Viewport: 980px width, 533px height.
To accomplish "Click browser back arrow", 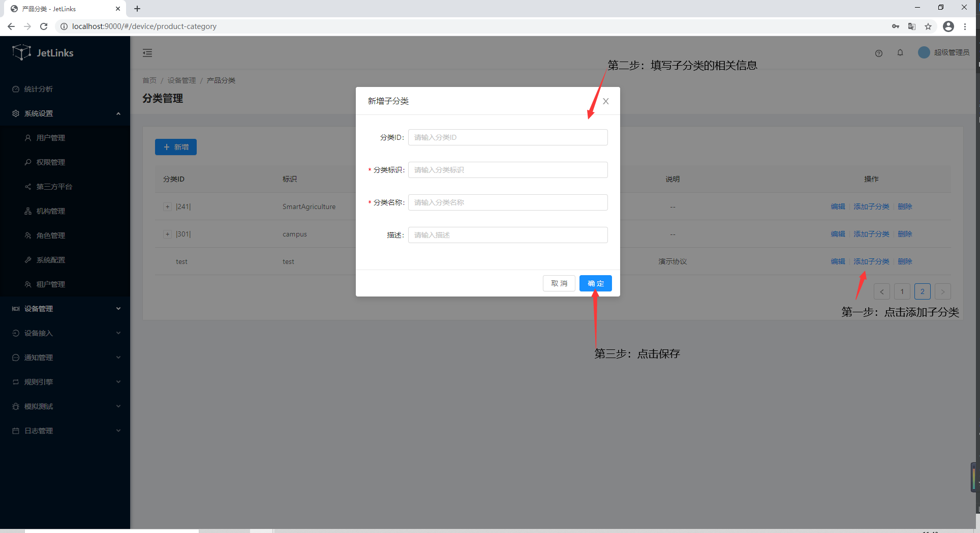I will [11, 26].
